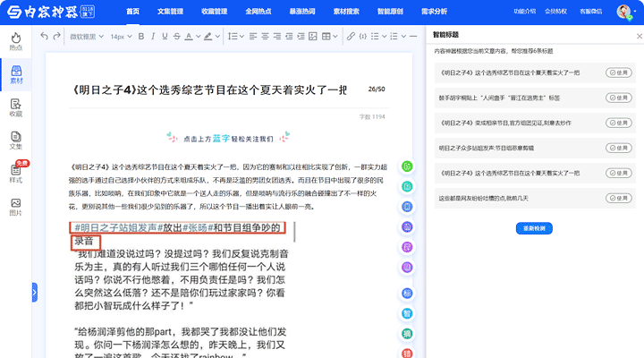This screenshot has width=644, height=358.
Task: Use the 变成相亲节目 suggested title
Action: coord(618,123)
